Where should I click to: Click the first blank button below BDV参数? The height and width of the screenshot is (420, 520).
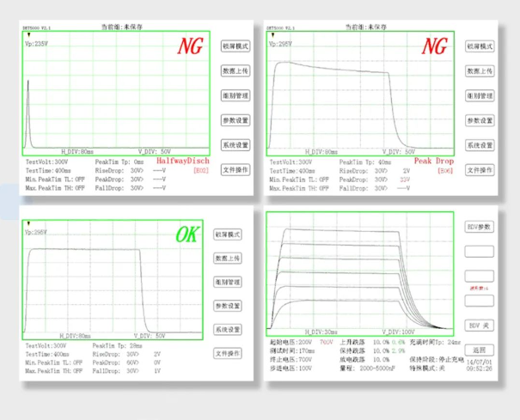pos(480,252)
